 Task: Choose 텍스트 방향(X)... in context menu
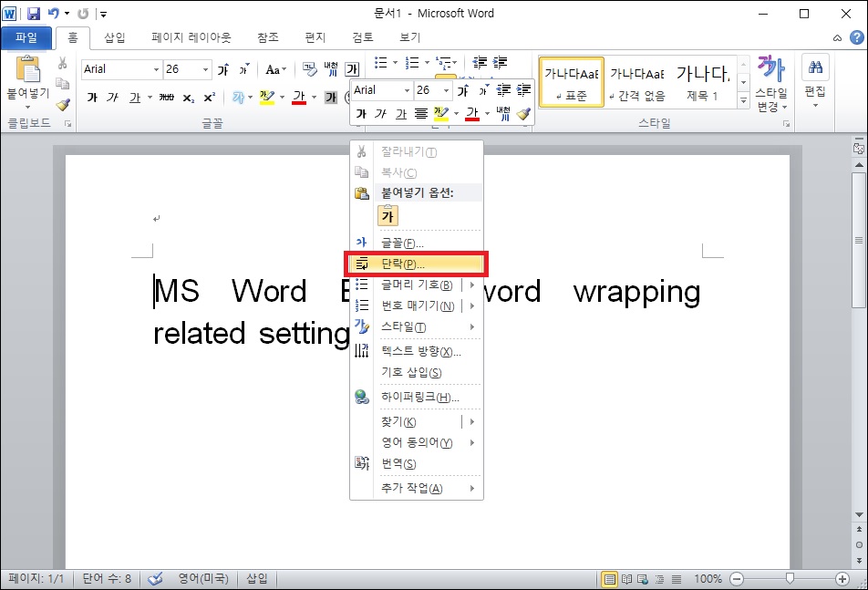pos(417,351)
